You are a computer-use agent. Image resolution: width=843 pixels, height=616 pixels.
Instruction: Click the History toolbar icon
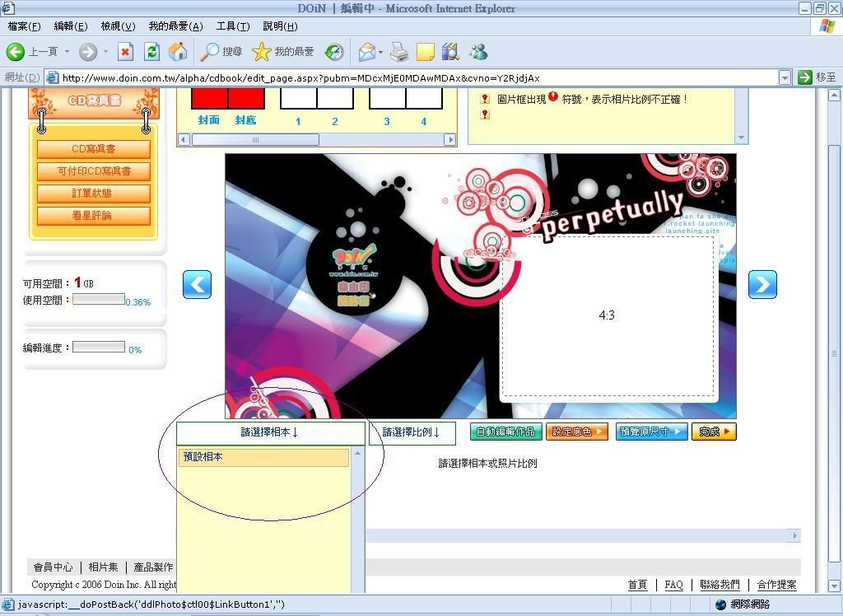tap(334, 52)
